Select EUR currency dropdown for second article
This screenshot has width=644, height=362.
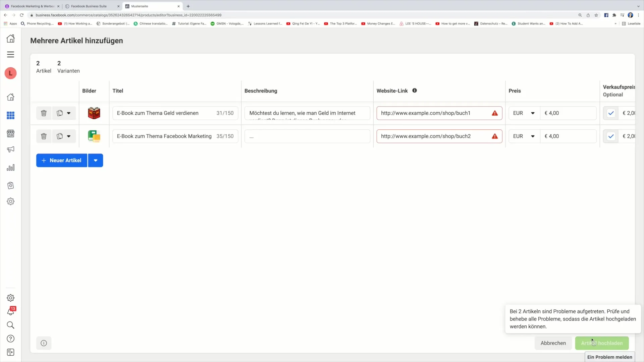coord(524,136)
